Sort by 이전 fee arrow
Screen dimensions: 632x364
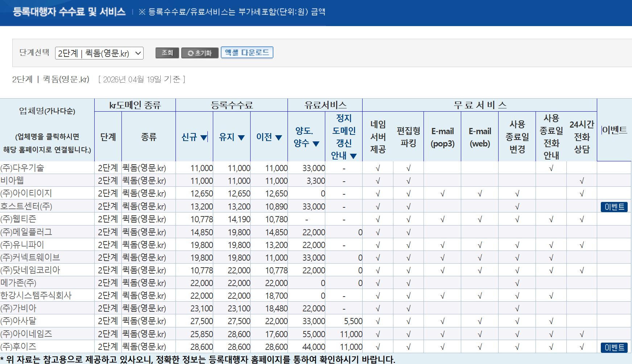coord(278,137)
